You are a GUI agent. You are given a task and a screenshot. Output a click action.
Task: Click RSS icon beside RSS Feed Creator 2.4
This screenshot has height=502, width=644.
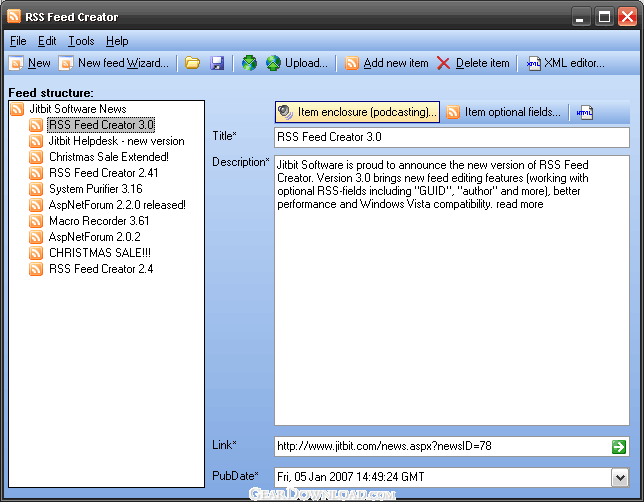pyautogui.click(x=36, y=269)
